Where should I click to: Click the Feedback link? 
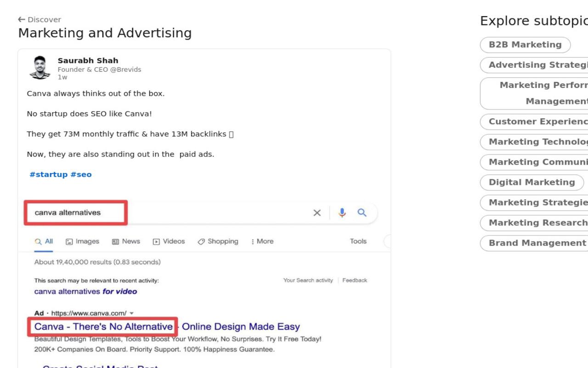[355, 280]
